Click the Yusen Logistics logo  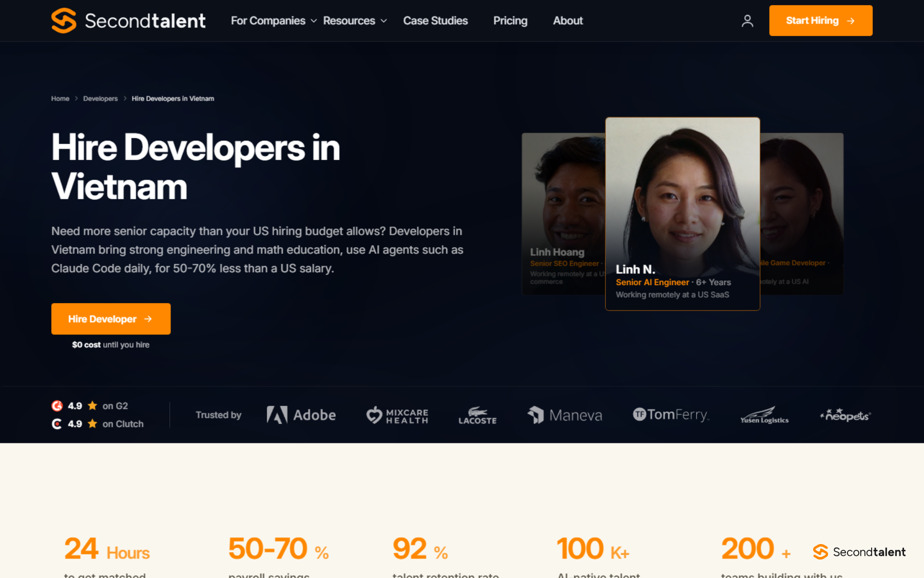tap(764, 415)
